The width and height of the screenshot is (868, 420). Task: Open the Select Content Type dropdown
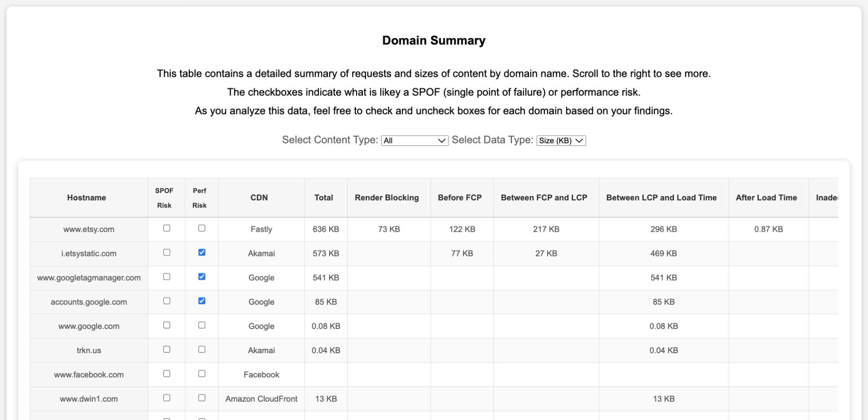point(414,141)
